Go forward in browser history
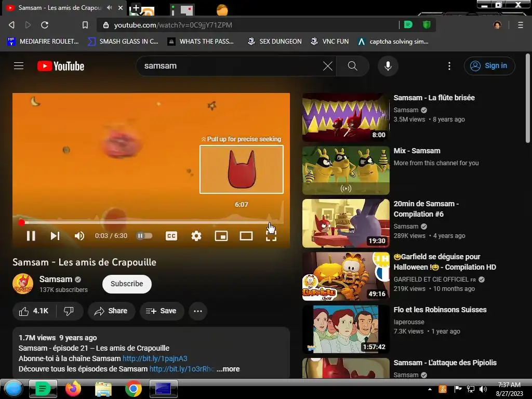532x399 pixels. click(28, 25)
